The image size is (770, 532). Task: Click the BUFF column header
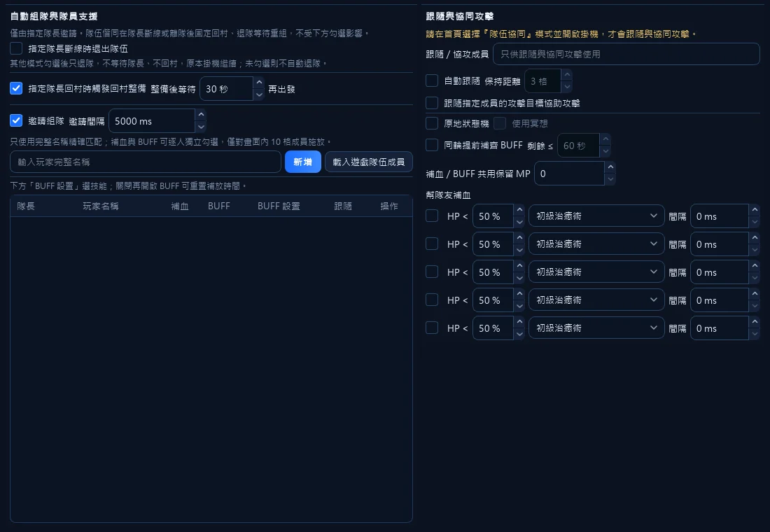218,206
